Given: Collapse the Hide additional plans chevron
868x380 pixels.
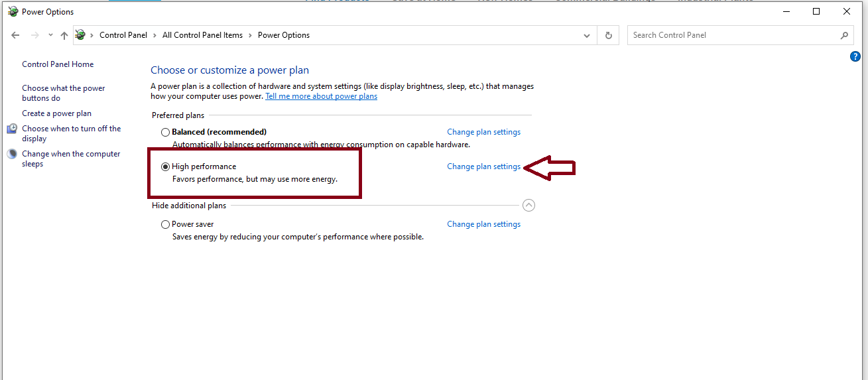Looking at the screenshot, I should (x=528, y=206).
